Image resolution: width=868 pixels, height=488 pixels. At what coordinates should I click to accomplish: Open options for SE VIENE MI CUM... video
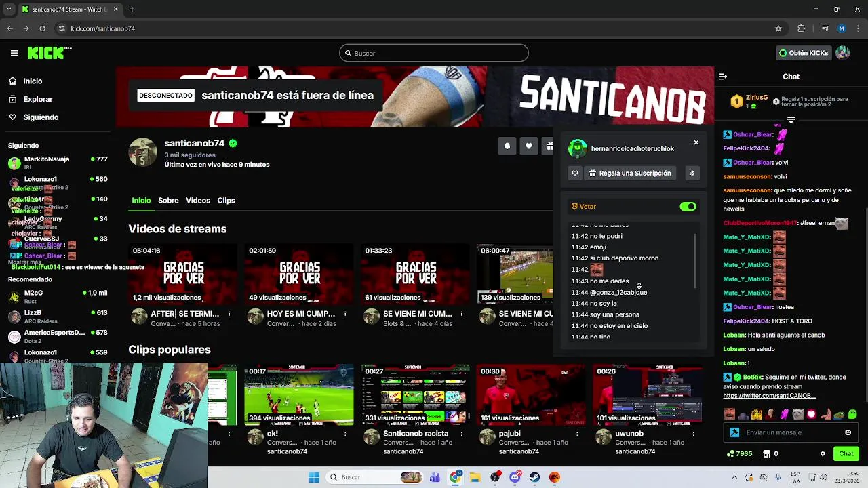(461, 314)
